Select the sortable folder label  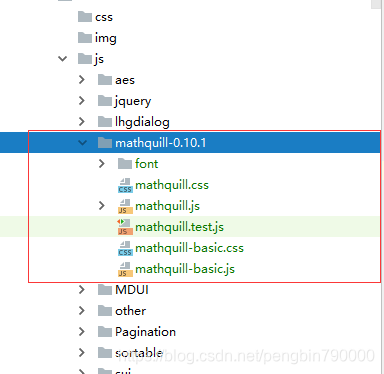(x=139, y=353)
